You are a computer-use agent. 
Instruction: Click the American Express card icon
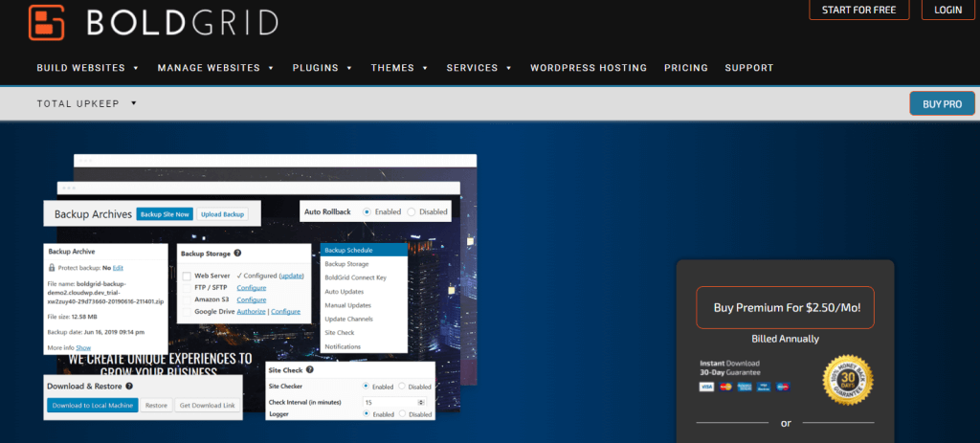click(745, 387)
